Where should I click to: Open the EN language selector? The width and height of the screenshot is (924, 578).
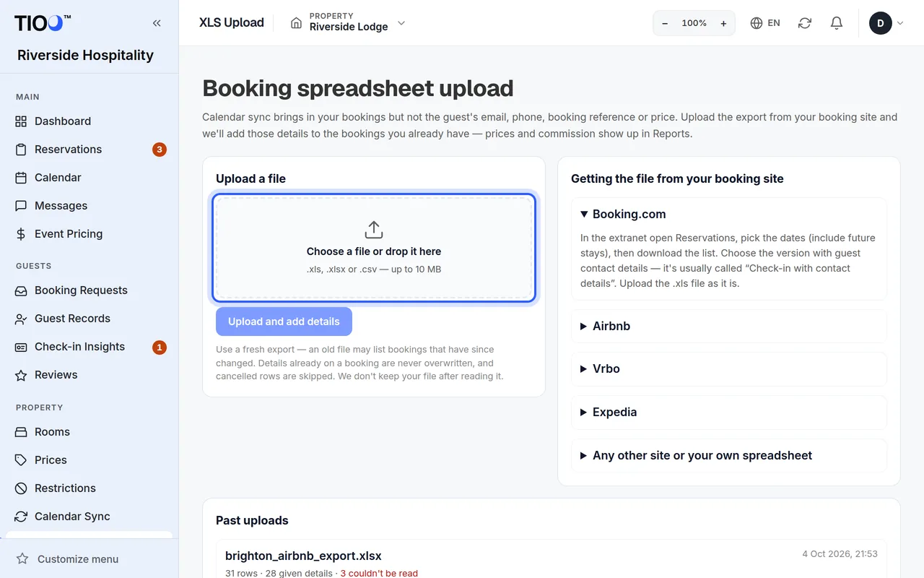[765, 23]
